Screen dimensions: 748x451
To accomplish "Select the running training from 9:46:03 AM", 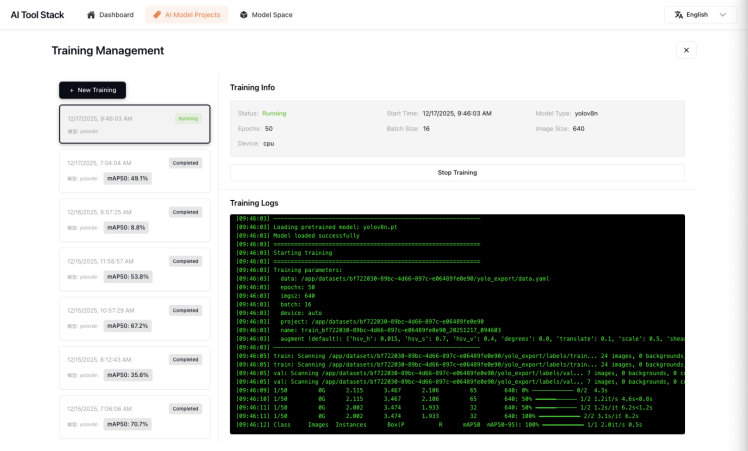I will [x=134, y=124].
